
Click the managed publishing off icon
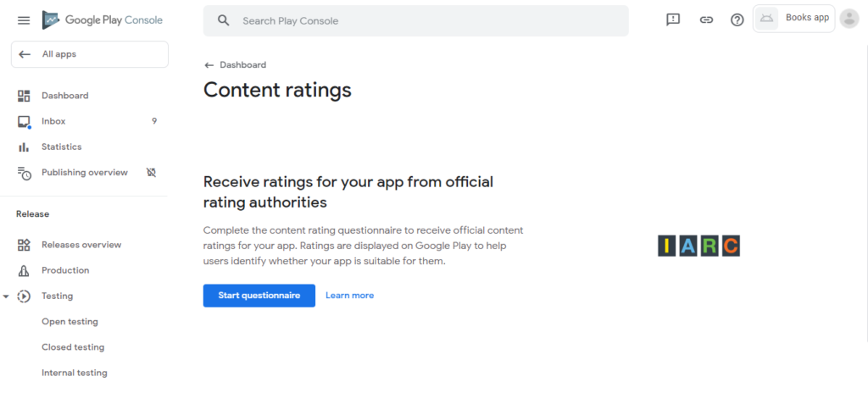point(151,172)
